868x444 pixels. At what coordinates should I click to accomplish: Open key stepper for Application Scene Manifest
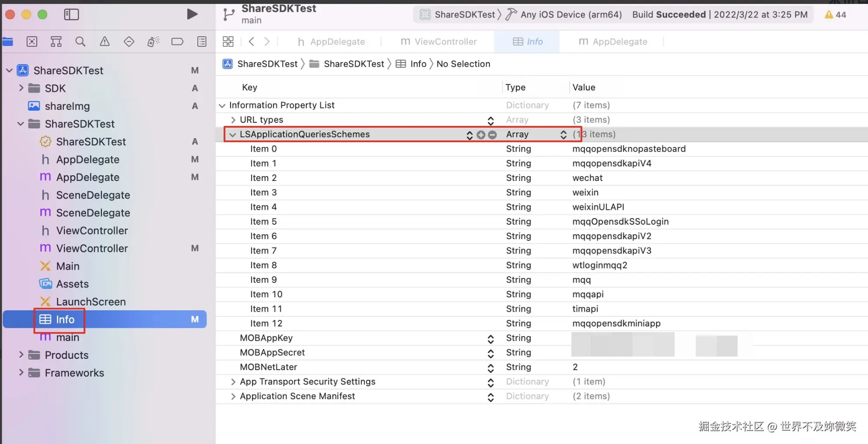click(491, 397)
